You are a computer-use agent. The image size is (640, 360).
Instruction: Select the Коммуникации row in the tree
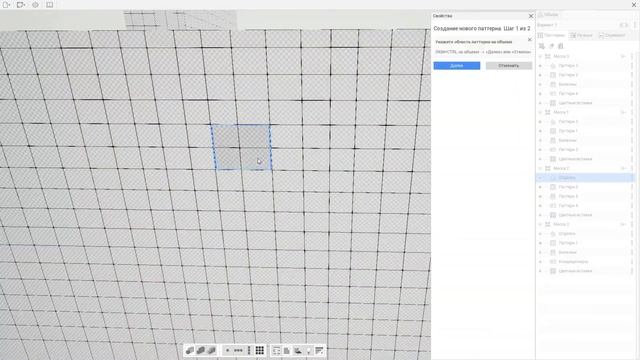click(585, 262)
